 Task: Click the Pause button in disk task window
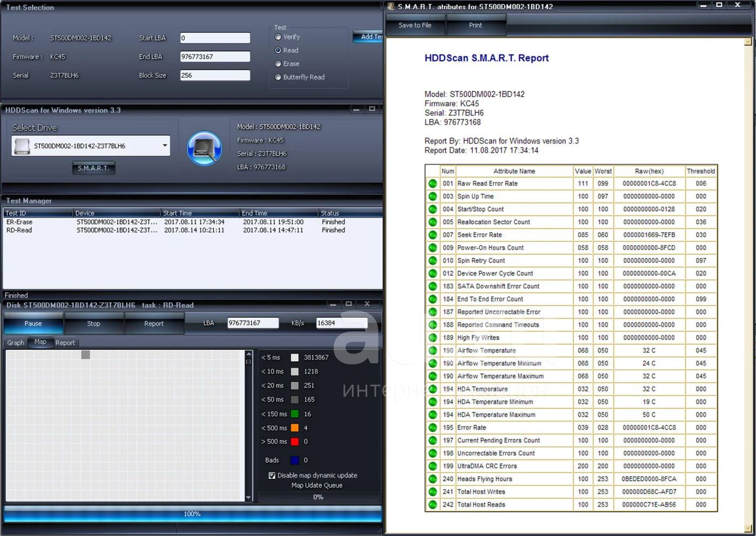pyautogui.click(x=33, y=323)
